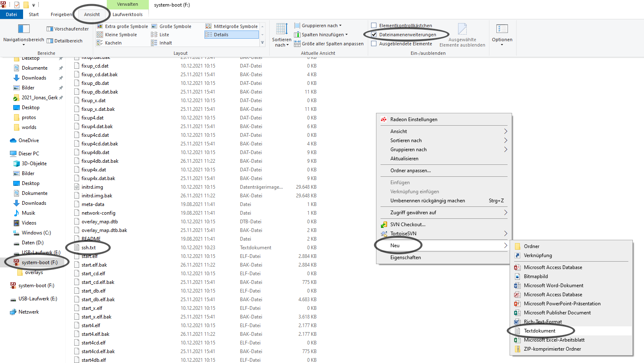Click the Sortieren nach icon
The height and width of the screenshot is (363, 644).
point(282,29)
